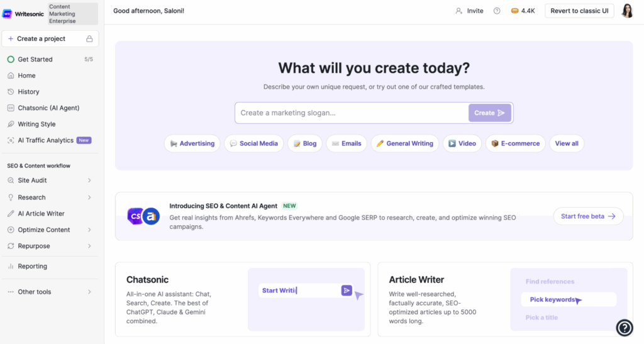Click the Chatsonic (AI Agent) sidebar icon
This screenshot has width=644, height=344.
[x=11, y=108]
